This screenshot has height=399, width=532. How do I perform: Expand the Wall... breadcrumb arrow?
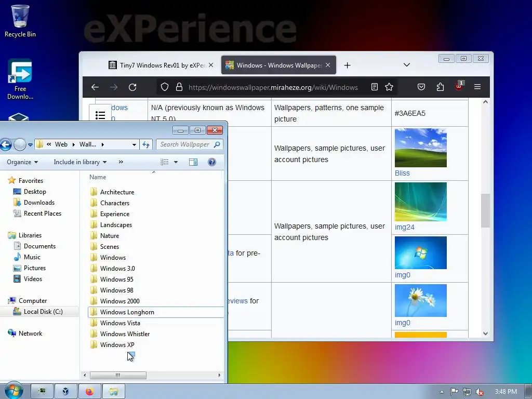102,144
